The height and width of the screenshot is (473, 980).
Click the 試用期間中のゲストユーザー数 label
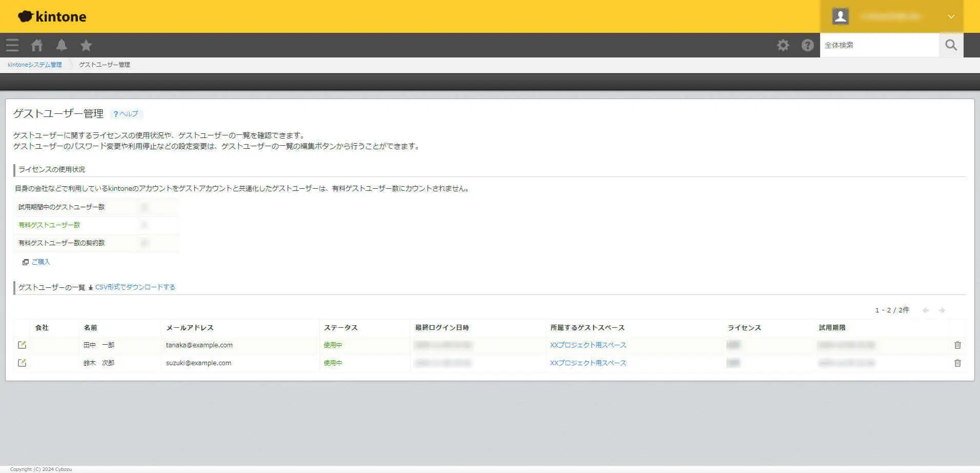[62, 207]
